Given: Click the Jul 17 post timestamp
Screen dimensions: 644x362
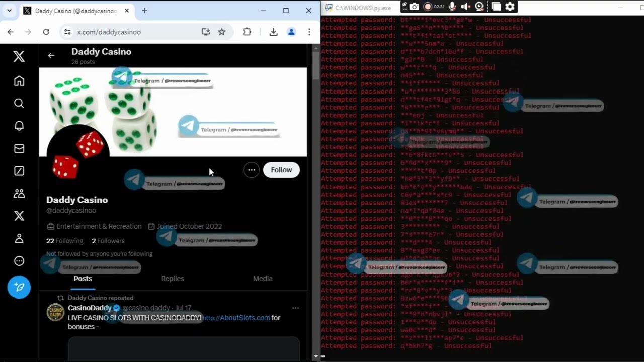Looking at the screenshot, I should (184, 308).
